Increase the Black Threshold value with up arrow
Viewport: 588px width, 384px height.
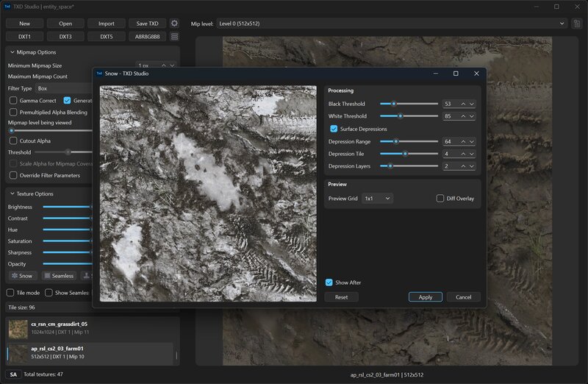point(463,104)
